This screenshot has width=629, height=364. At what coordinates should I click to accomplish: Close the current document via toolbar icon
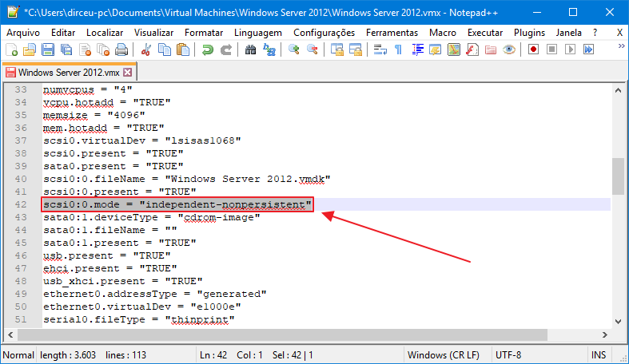click(x=85, y=50)
